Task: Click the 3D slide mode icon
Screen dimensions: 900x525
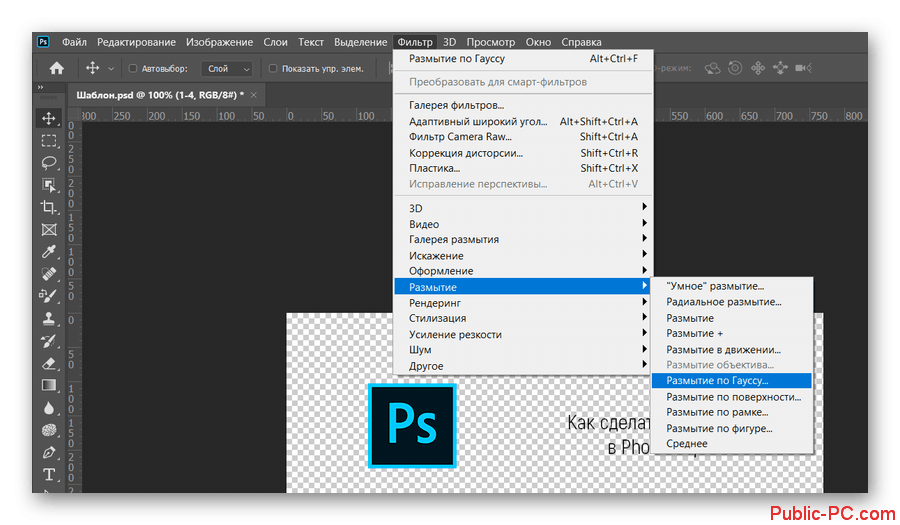Action: [780, 68]
